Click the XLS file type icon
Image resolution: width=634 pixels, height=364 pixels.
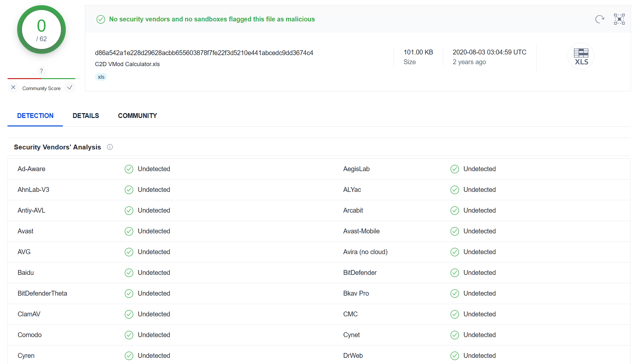click(581, 56)
